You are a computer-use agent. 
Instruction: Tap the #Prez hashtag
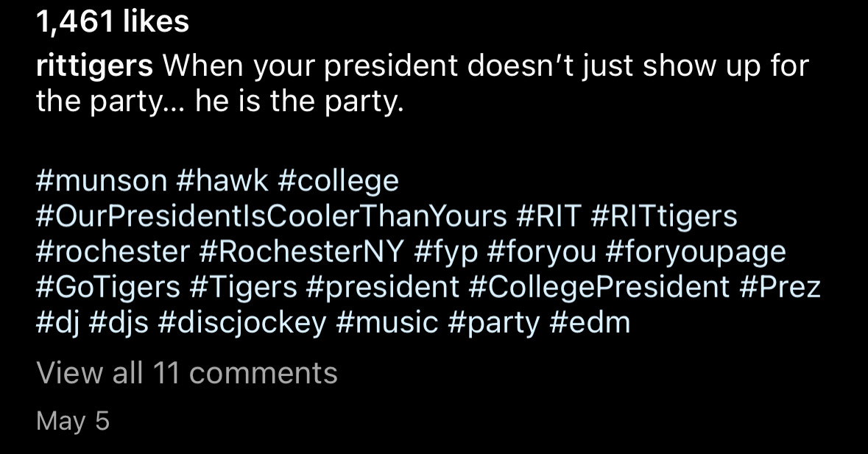pyautogui.click(x=780, y=287)
